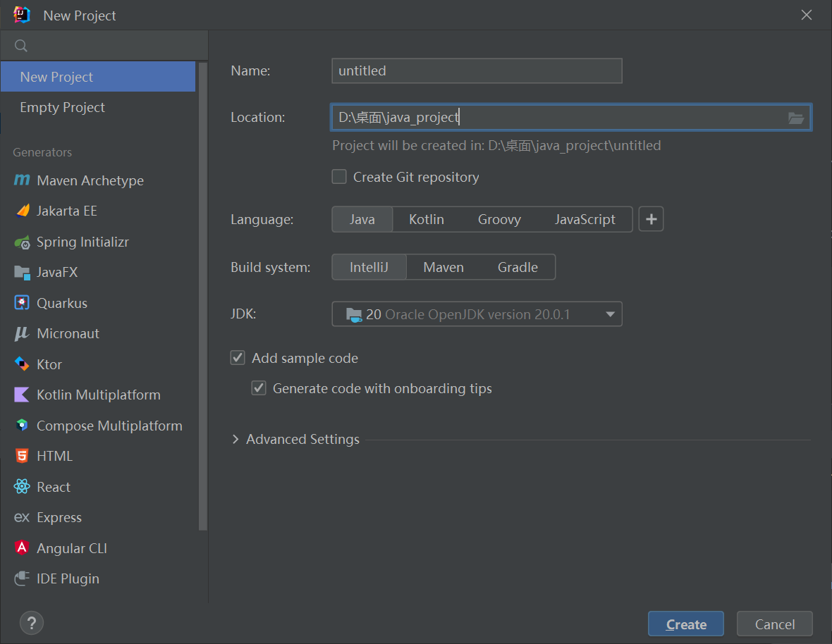Click the JavaFX folder icon
Image resolution: width=832 pixels, height=644 pixels.
point(22,273)
